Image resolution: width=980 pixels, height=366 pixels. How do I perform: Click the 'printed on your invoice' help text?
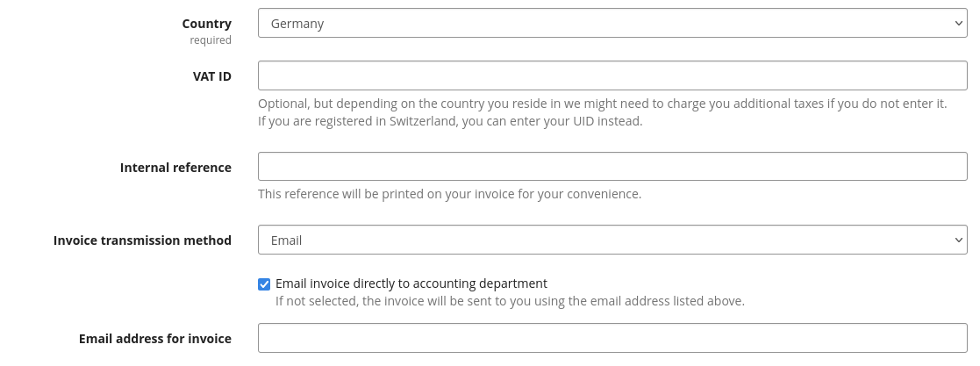pyautogui.click(x=449, y=194)
